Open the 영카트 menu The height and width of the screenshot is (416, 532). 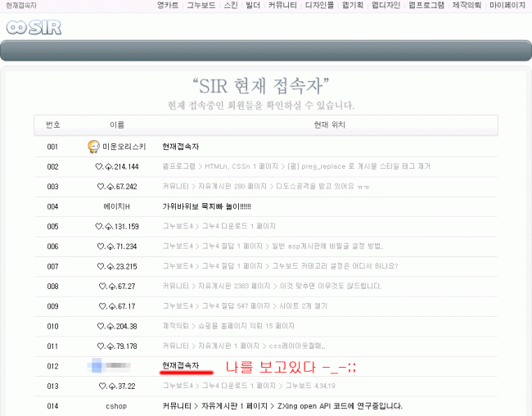167,6
